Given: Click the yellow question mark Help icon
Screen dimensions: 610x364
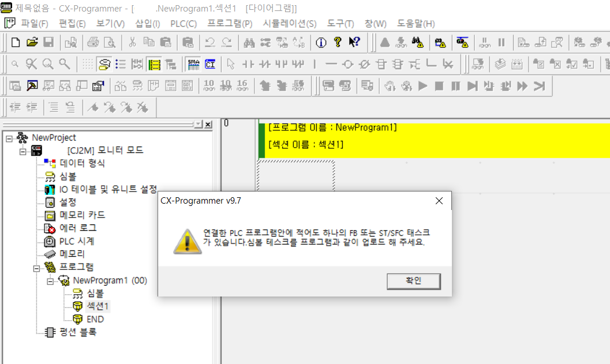Looking at the screenshot, I should pyautogui.click(x=338, y=42).
